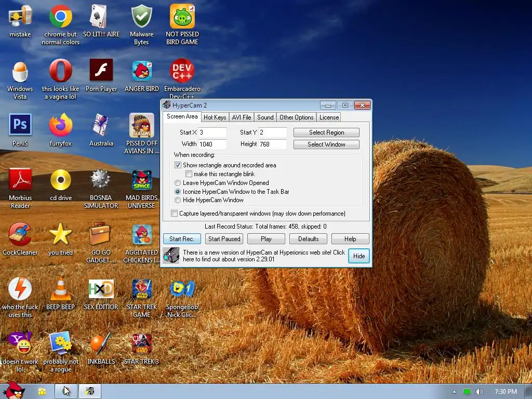This screenshot has height=399, width=532.
Task: Open the 'BEEP BEEP' VLC cone icon
Action: coord(60,288)
